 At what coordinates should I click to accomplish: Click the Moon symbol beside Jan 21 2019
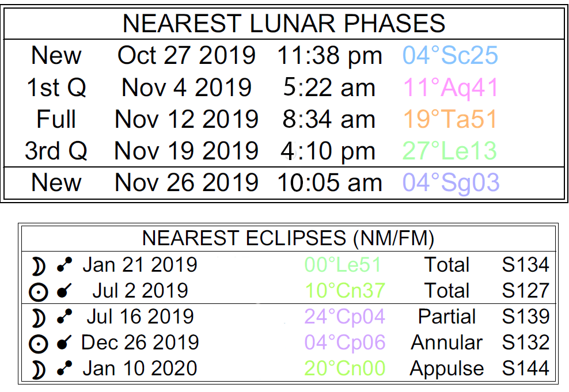tap(38, 265)
